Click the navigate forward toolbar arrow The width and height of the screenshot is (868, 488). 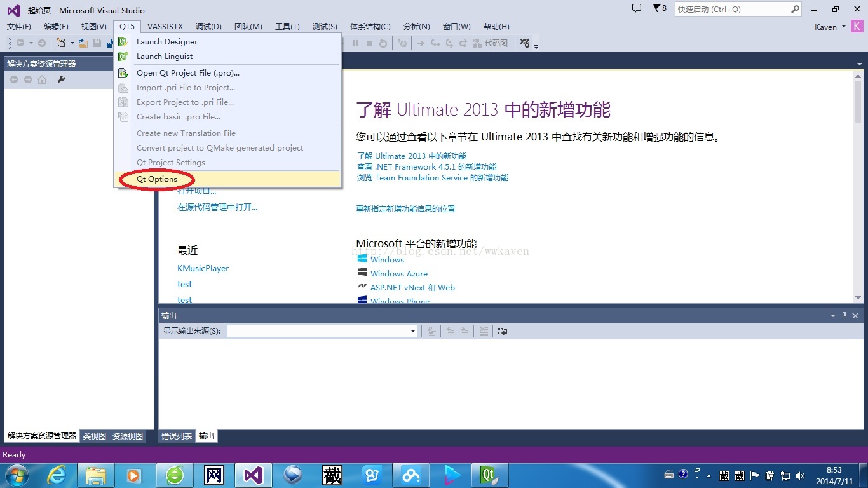click(x=42, y=43)
